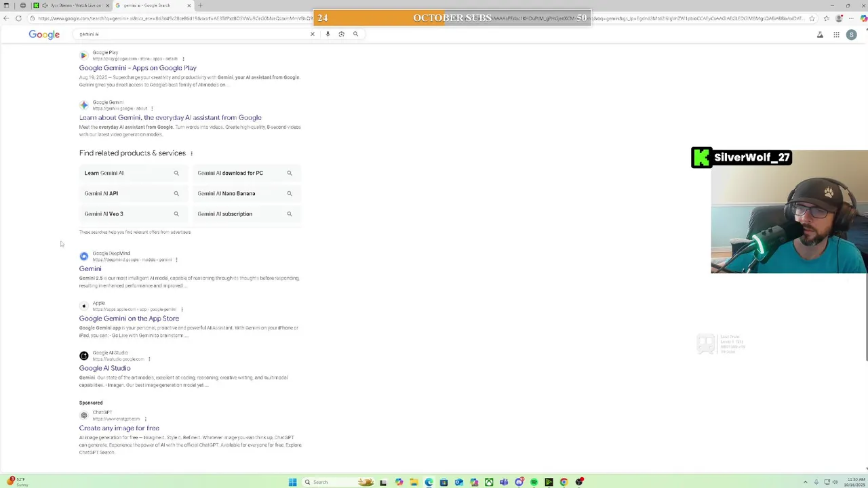Open Windows Start menu
The image size is (868, 488).
(292, 482)
